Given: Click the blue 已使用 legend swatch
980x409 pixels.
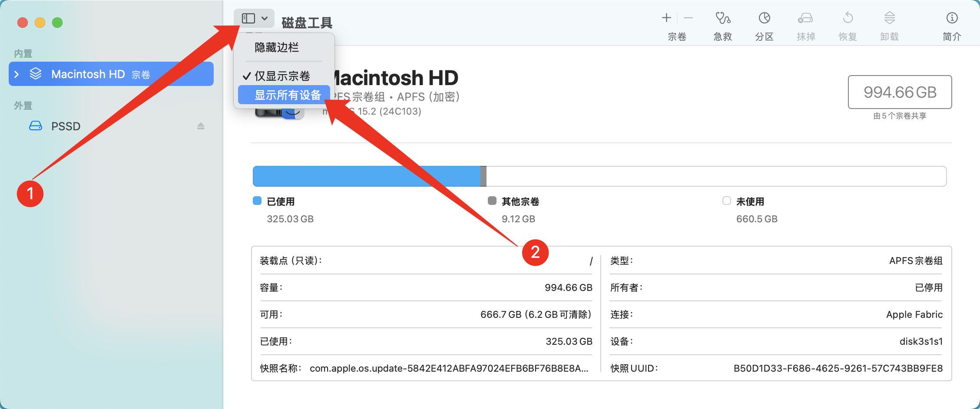Looking at the screenshot, I should click(x=257, y=201).
